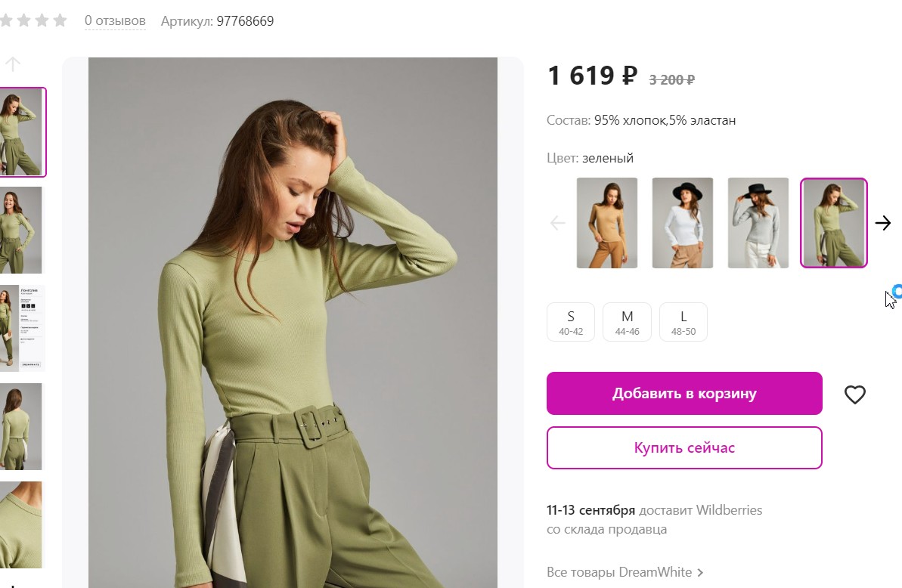The image size is (902, 588).
Task: Open the right arrow to see more color variants
Action: tap(883, 223)
